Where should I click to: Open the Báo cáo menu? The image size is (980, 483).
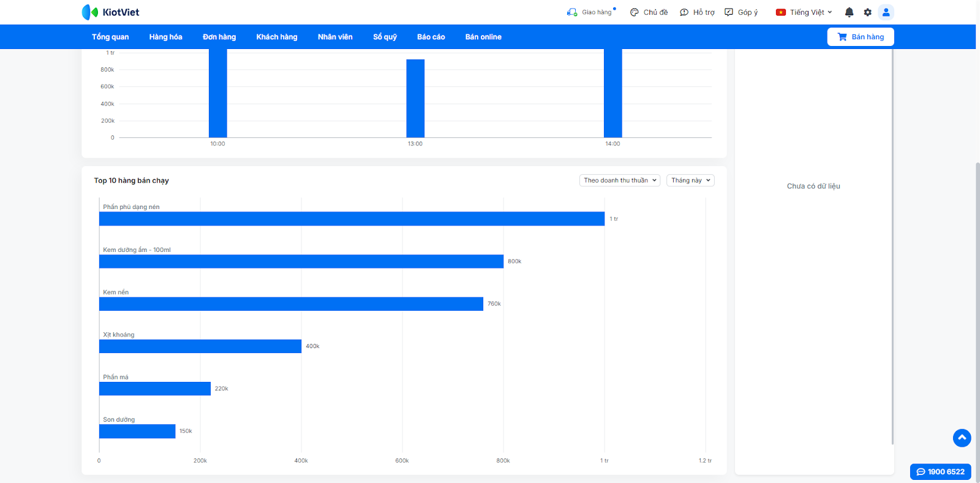click(x=431, y=37)
